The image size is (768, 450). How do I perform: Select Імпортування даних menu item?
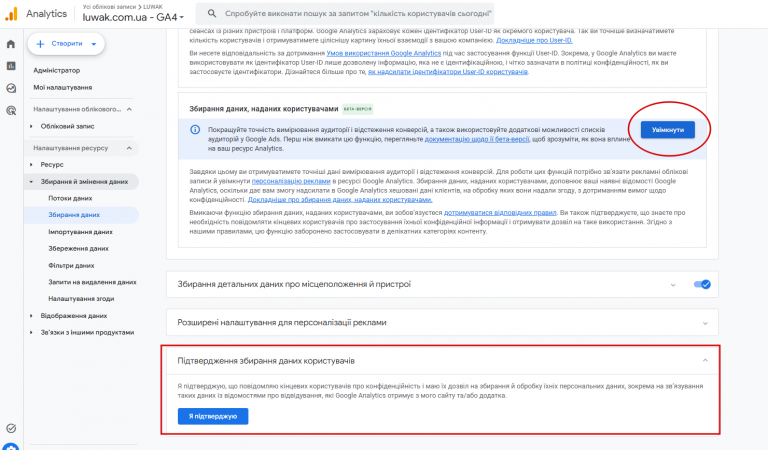(80, 232)
